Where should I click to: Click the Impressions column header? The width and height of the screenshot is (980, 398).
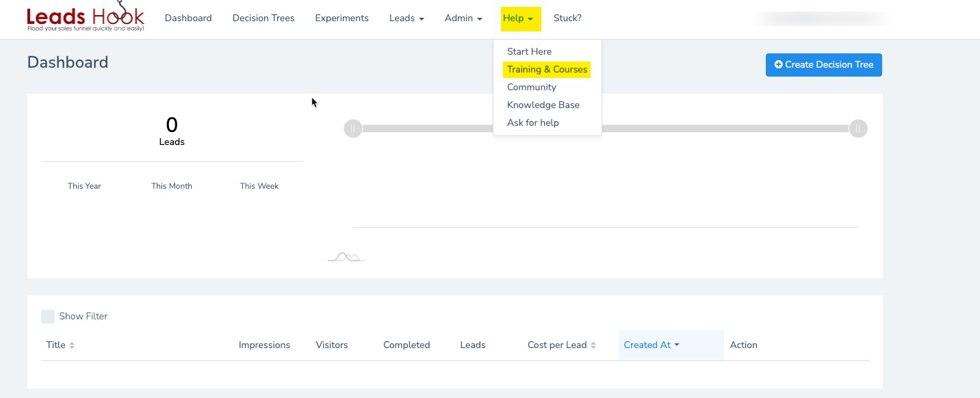[x=264, y=345]
